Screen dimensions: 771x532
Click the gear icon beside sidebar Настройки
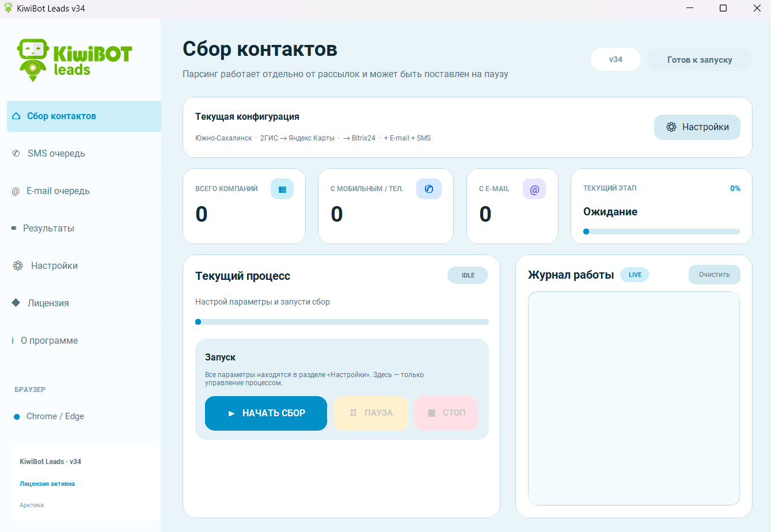[x=18, y=265]
